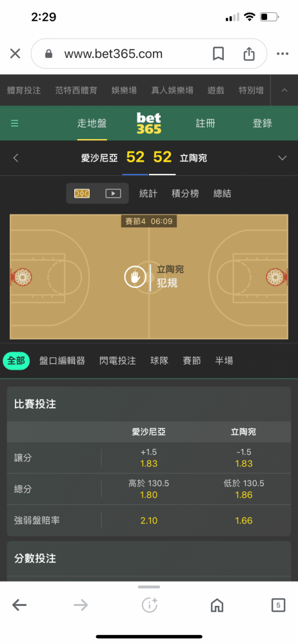
Task: Tap the browser share icon
Action: (x=249, y=53)
